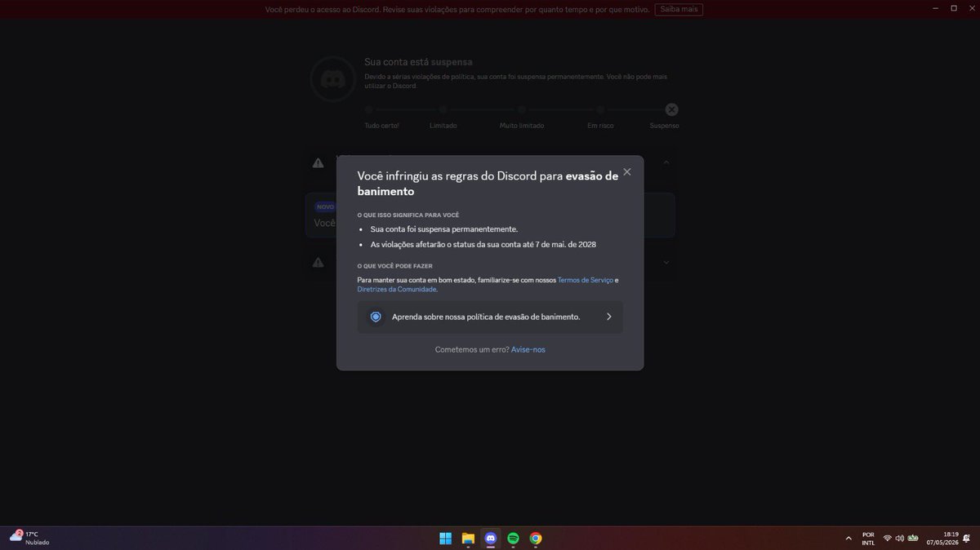The image size is (980, 550).
Task: Open the Windows Start menu
Action: 446,538
